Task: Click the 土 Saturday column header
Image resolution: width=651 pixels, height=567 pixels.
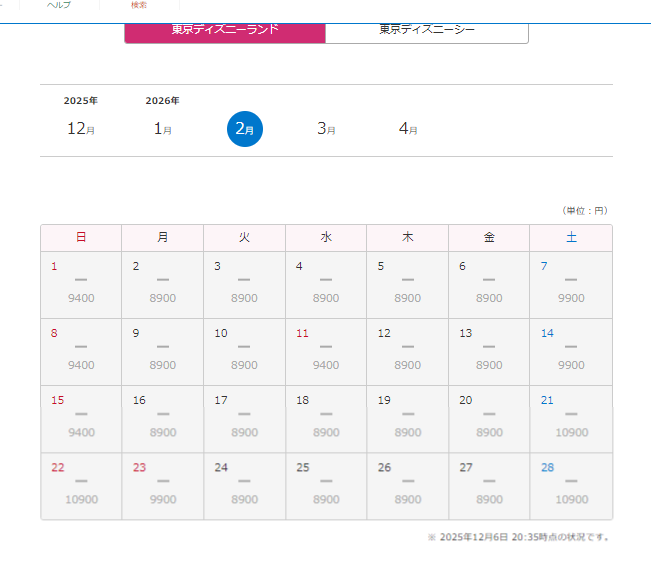Action: pyautogui.click(x=571, y=237)
